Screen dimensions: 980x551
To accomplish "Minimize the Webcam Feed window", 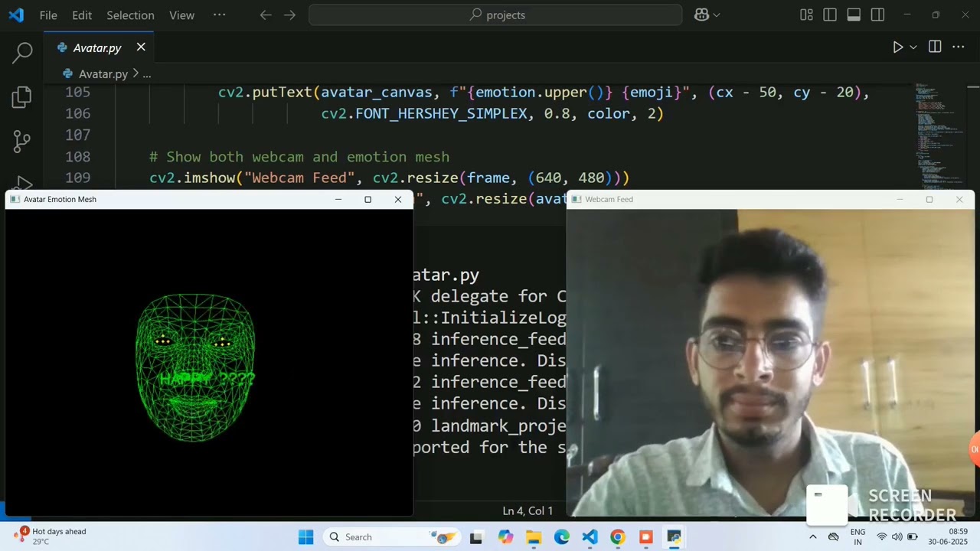I will (900, 199).
